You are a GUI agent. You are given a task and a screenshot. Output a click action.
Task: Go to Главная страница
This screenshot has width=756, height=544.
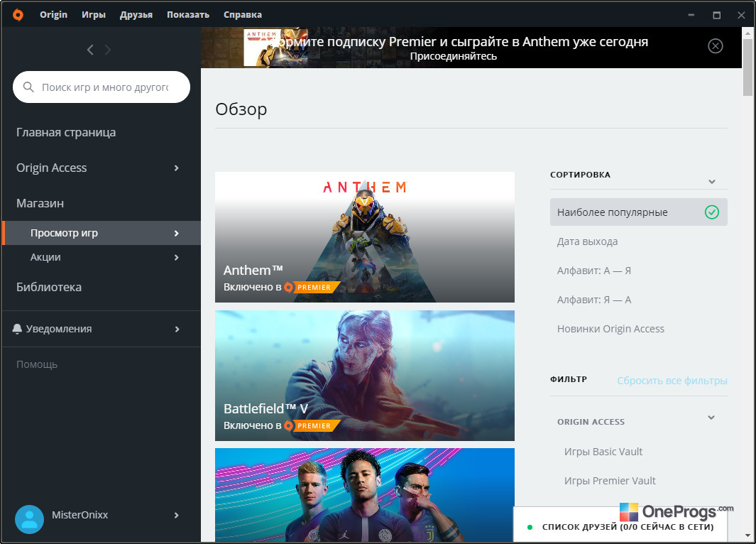pos(66,133)
